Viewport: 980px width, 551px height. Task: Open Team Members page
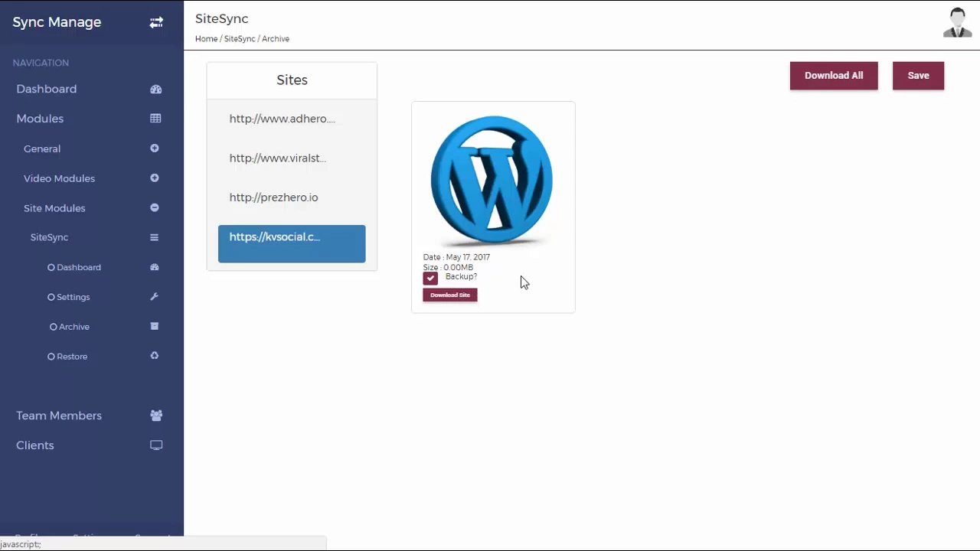coord(59,416)
